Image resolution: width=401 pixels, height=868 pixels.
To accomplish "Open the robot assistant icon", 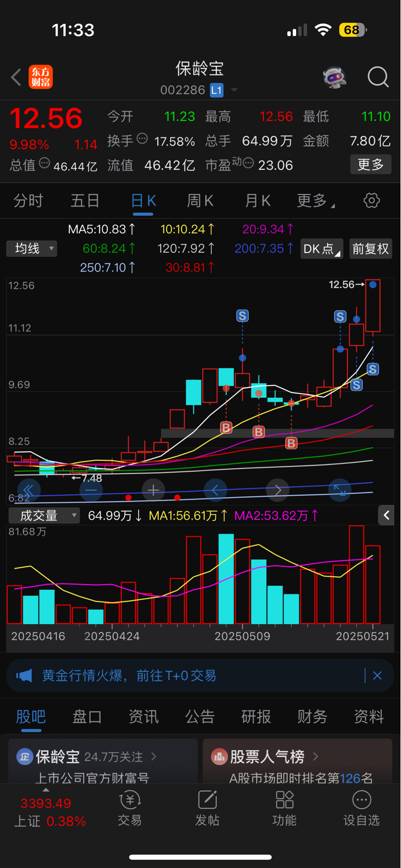I will click(335, 77).
